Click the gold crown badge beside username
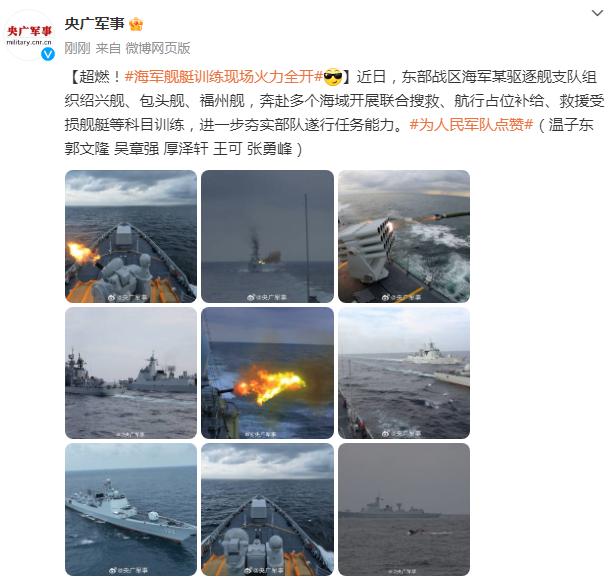 tap(136, 24)
